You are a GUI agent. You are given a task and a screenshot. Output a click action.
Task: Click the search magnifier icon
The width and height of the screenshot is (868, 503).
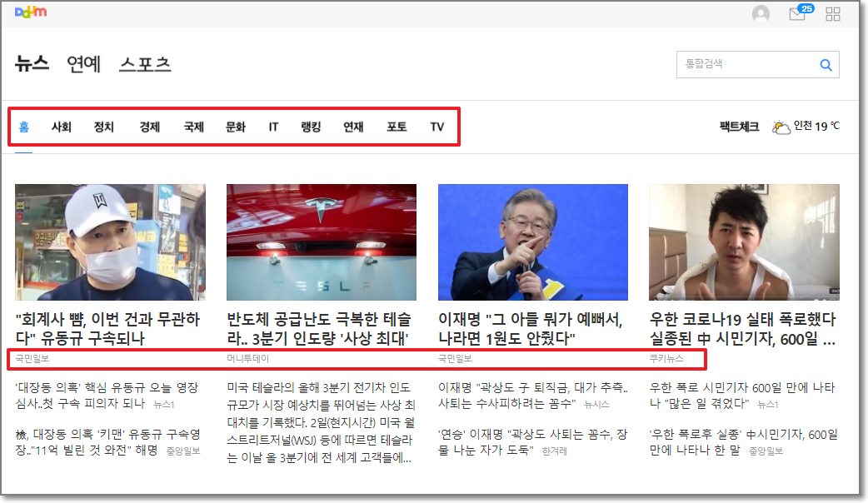tap(826, 65)
